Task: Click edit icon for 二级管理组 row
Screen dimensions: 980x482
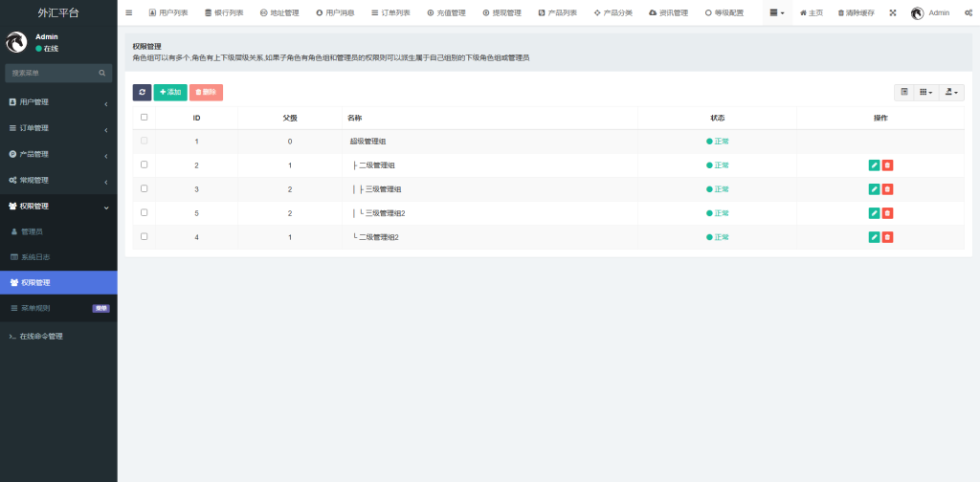Action: (874, 165)
